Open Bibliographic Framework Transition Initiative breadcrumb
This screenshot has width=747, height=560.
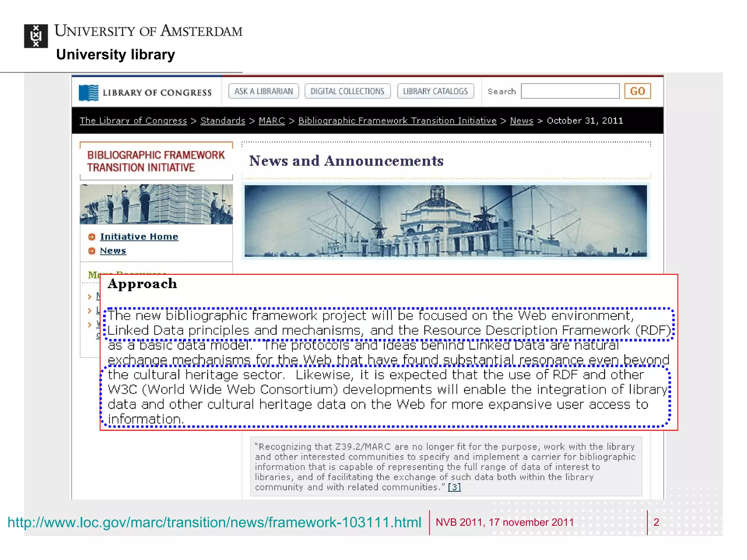[x=397, y=121]
